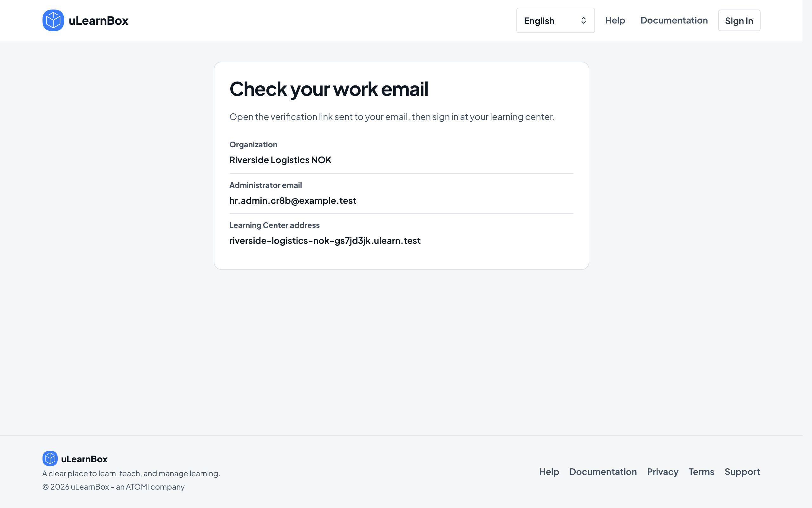Viewport: 812px width, 508px height.
Task: Click address 'riverside-logistics-nok-gs7jd3jk.ulearn.test'
Action: [325, 241]
